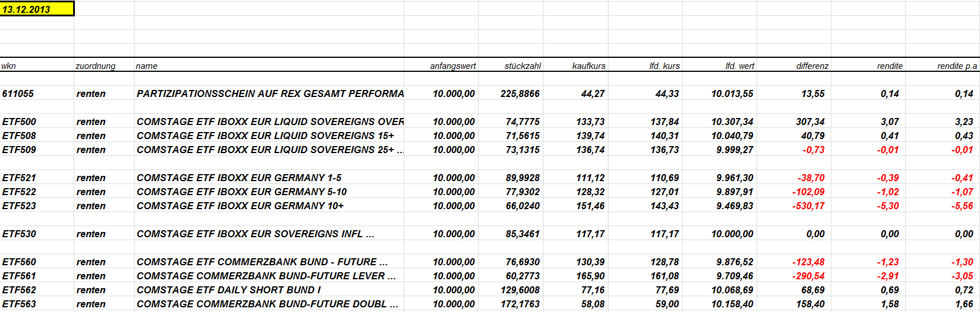This screenshot has height=312, width=980.
Task: Select lfd. wert cell 10.000,00 for ETF530
Action: click(720, 233)
